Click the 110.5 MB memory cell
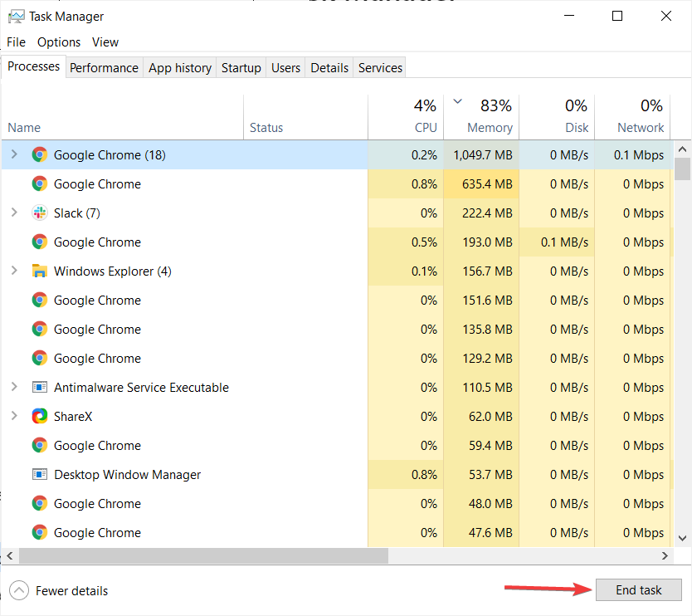The height and width of the screenshot is (616, 692). pyautogui.click(x=481, y=387)
